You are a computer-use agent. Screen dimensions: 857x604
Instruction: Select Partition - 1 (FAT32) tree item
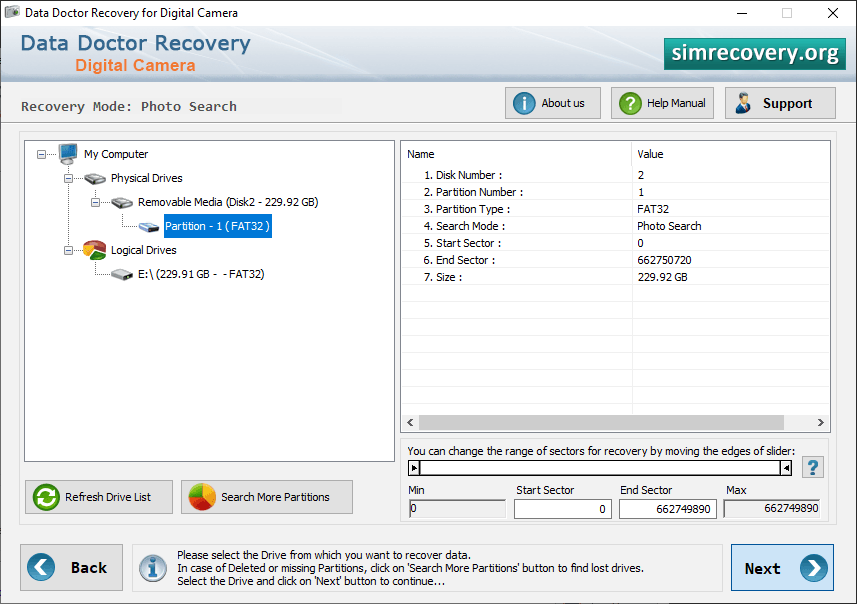[x=218, y=226]
